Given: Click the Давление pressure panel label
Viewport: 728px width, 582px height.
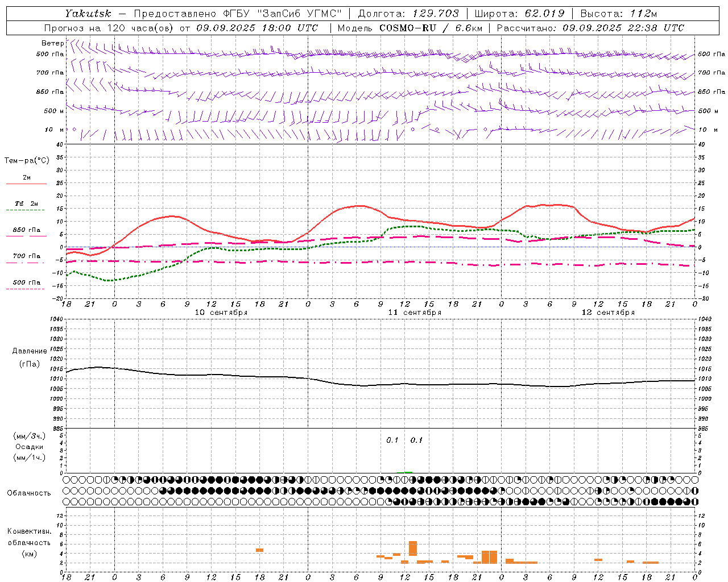Looking at the screenshot, I should 30,351.
